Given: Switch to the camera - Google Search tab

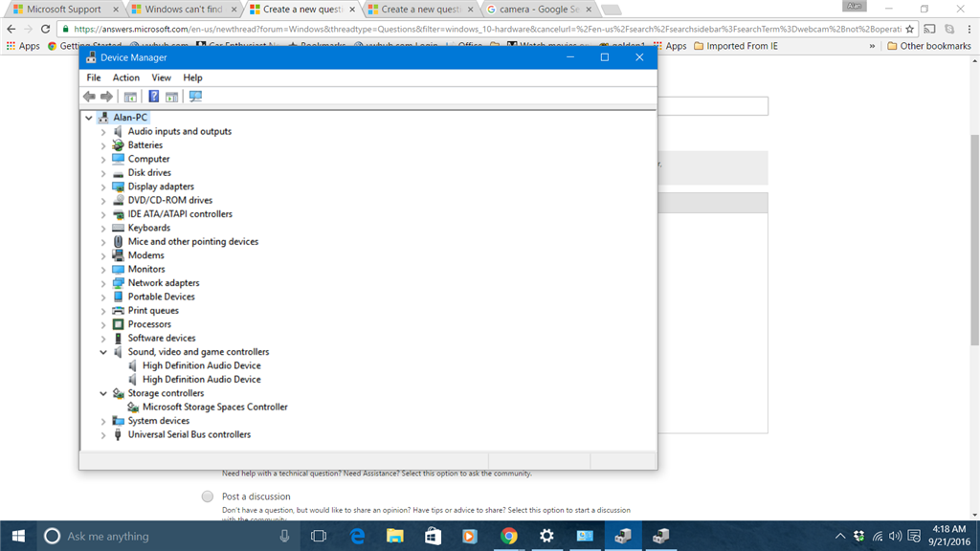Looking at the screenshot, I should (x=538, y=9).
